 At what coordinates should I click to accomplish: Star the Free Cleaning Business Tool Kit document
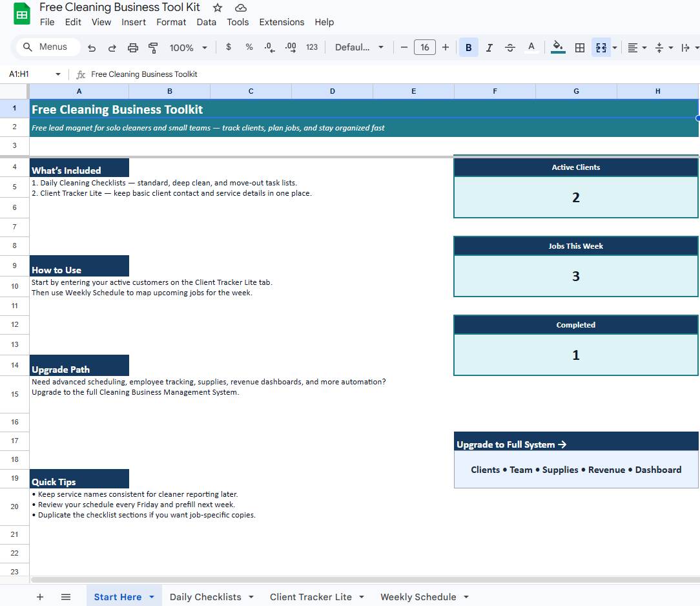pos(218,8)
